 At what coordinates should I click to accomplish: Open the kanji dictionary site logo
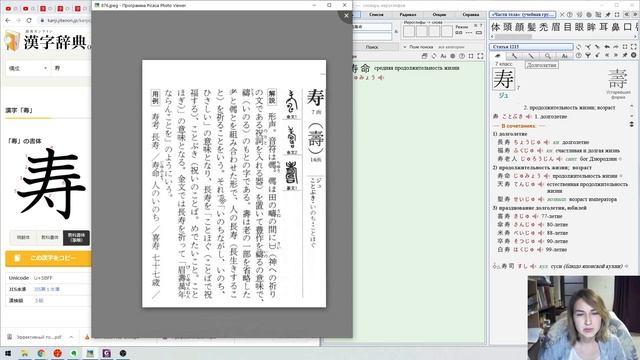[47, 41]
